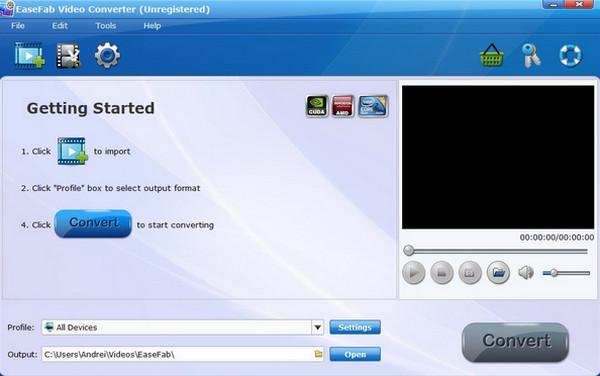
Task: Open the Help menu
Action: (152, 26)
